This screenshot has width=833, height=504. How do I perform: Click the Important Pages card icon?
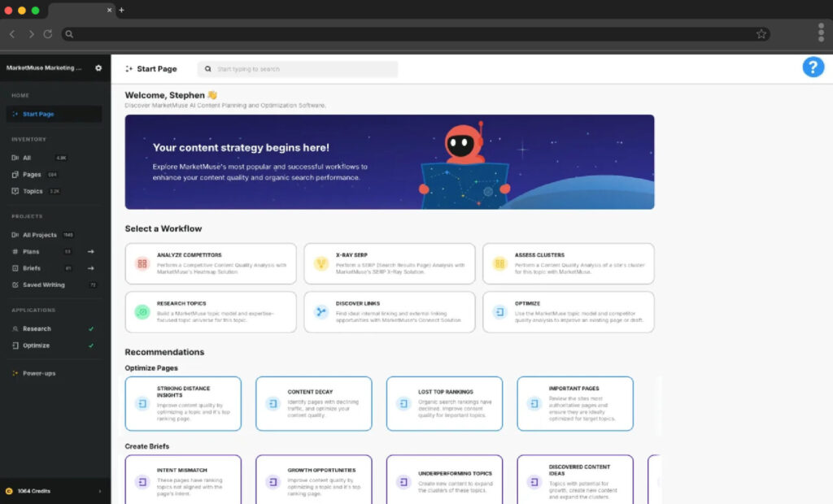[534, 404]
